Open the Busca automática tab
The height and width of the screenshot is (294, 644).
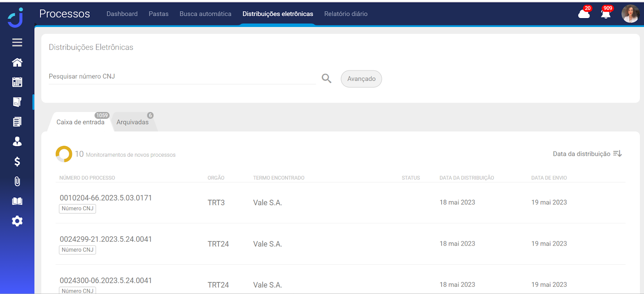point(205,14)
